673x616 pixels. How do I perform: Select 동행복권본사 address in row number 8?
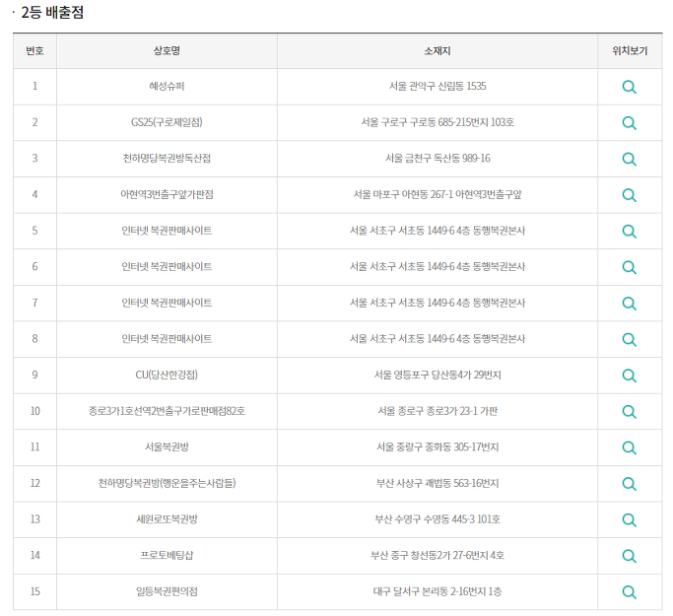pos(437,338)
